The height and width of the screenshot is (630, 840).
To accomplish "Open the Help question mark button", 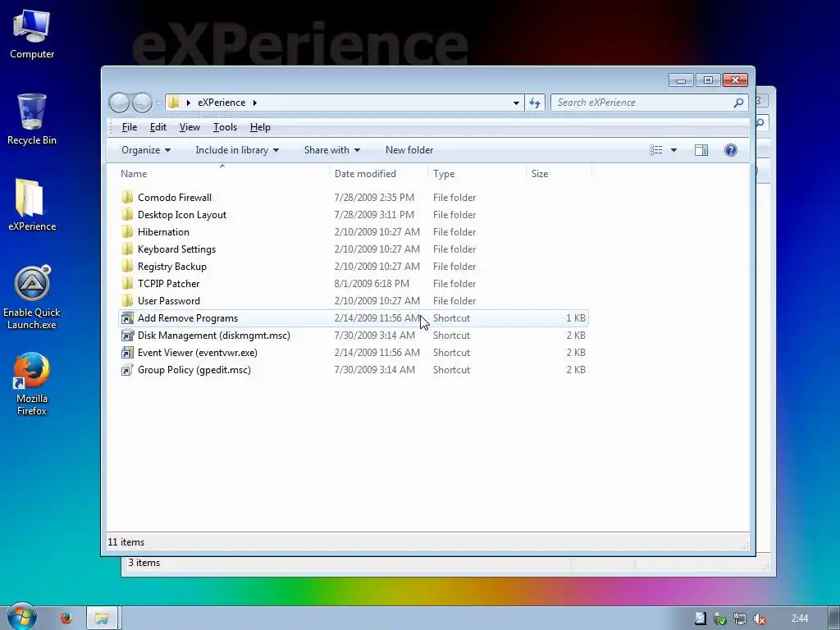I will point(731,150).
